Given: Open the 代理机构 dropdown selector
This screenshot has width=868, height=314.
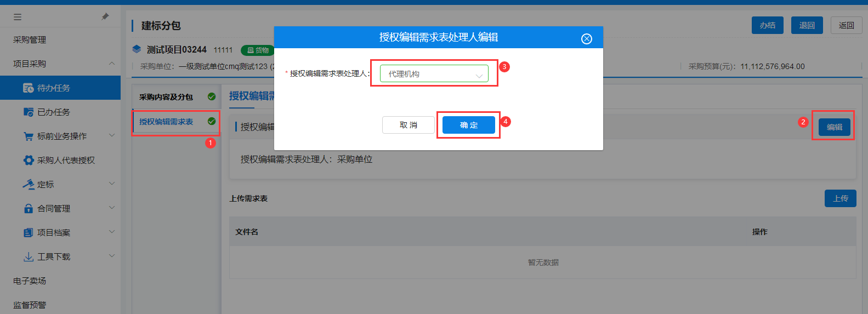Looking at the screenshot, I should 434,74.
